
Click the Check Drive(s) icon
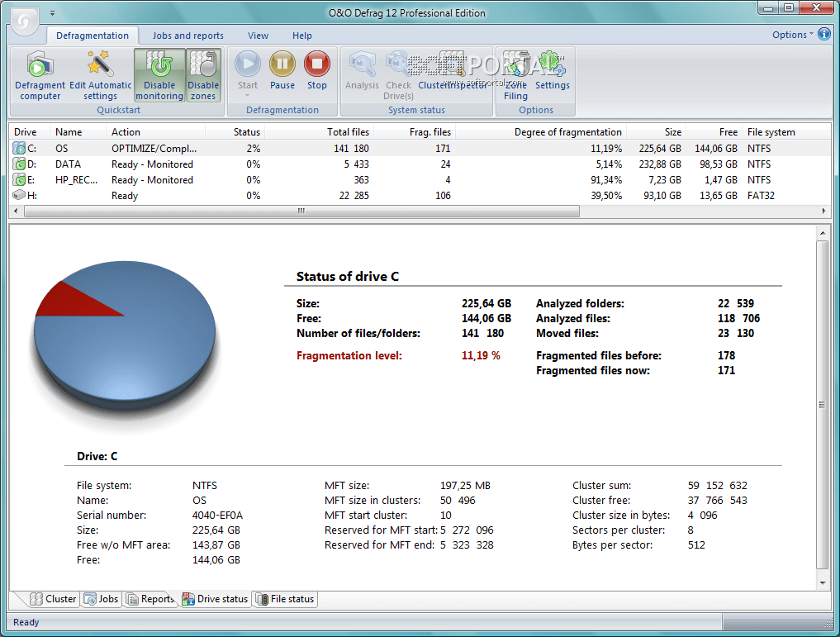398,64
